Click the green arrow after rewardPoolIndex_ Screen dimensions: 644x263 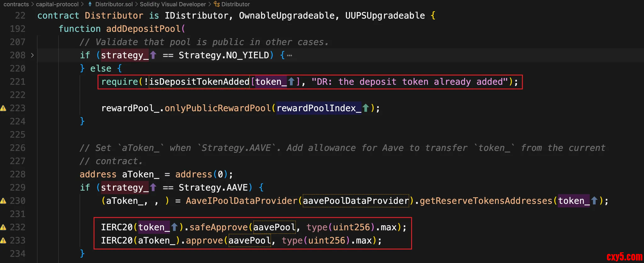point(365,108)
